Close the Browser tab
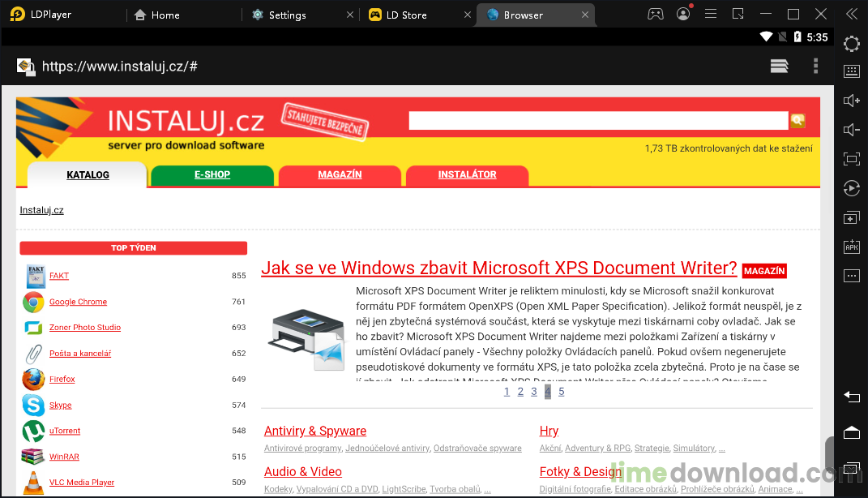Screen dimensions: 868x498 pyautogui.click(x=585, y=15)
